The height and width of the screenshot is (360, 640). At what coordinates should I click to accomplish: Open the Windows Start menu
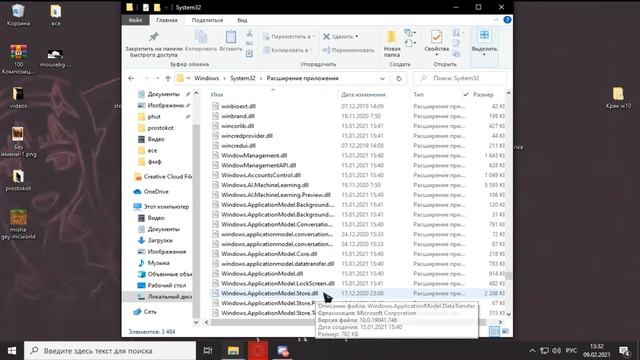12,351
